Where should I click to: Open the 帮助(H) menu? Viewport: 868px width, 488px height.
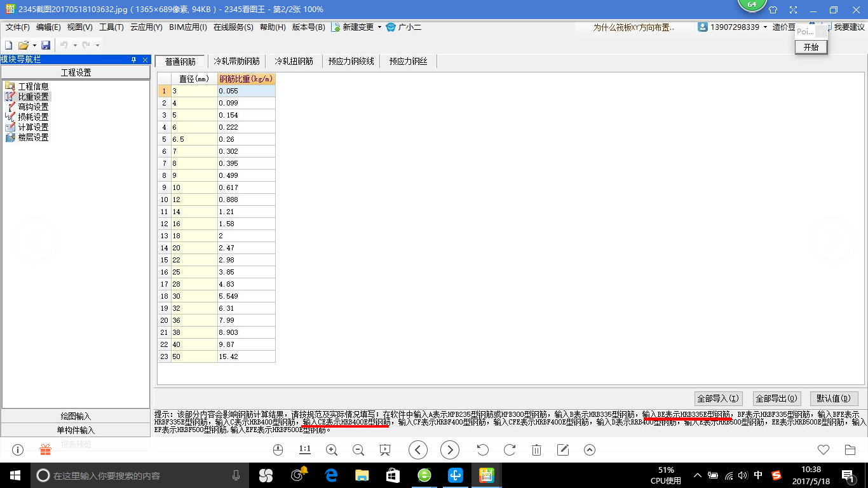click(x=273, y=27)
